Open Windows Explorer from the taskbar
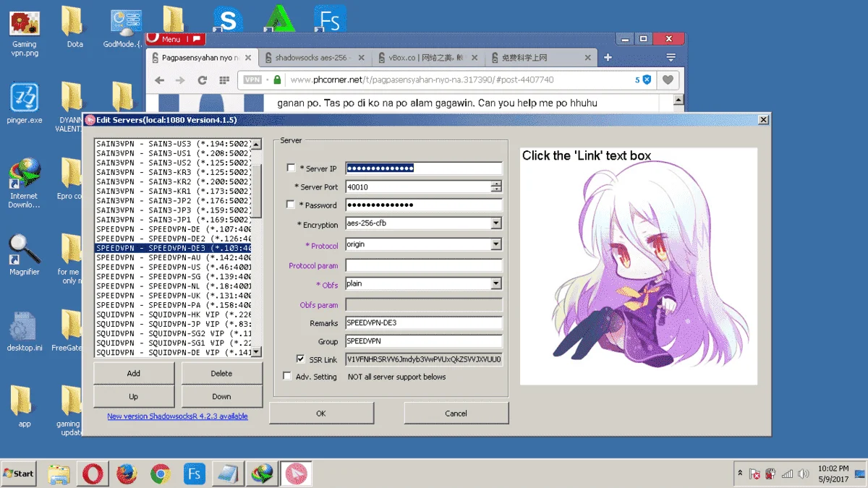 click(x=59, y=474)
